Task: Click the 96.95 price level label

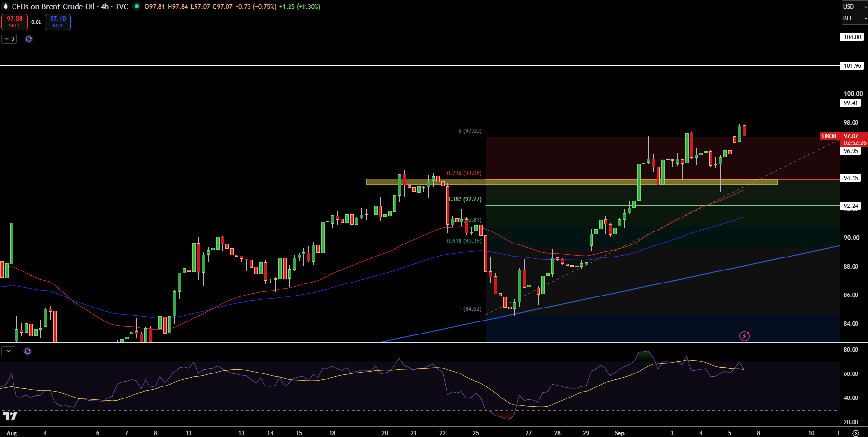Action: pyautogui.click(x=851, y=151)
